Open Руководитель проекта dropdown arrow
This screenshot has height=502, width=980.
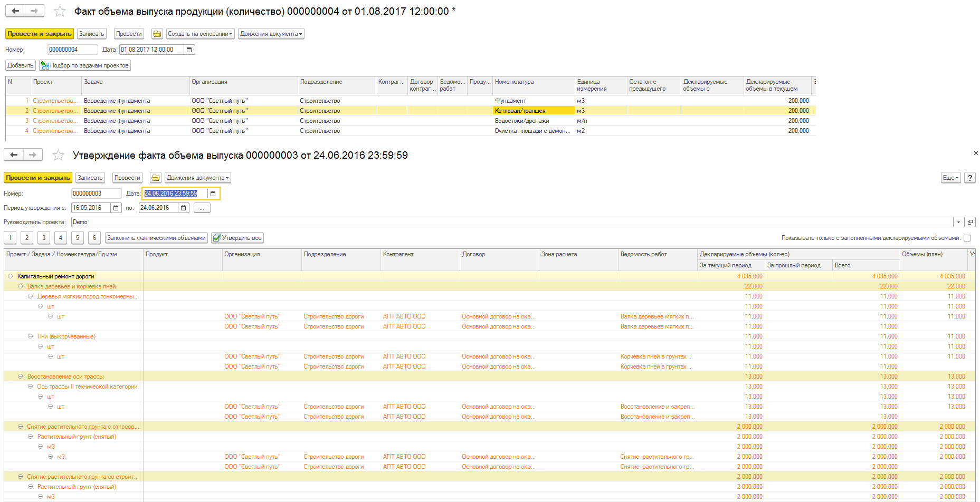pyautogui.click(x=959, y=222)
